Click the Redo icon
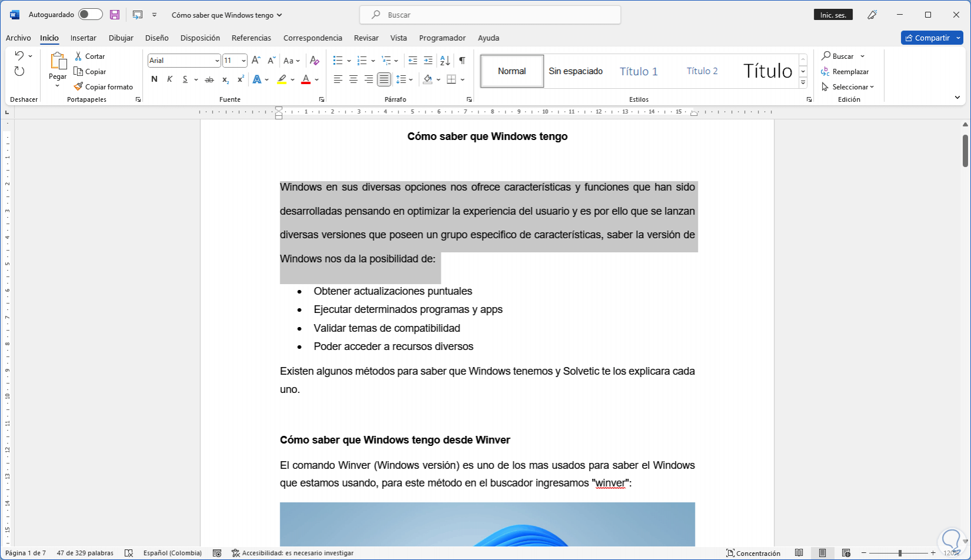971x560 pixels. (x=19, y=71)
